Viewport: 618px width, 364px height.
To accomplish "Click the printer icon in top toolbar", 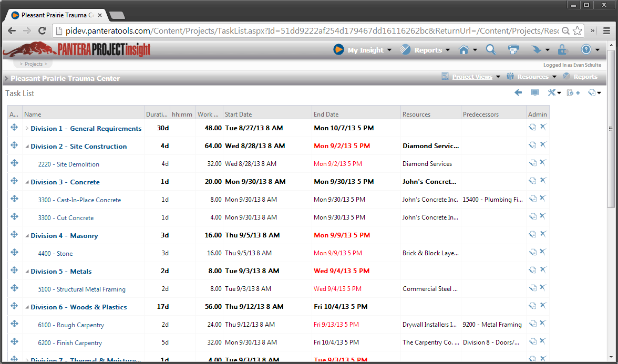I will click(x=513, y=49).
